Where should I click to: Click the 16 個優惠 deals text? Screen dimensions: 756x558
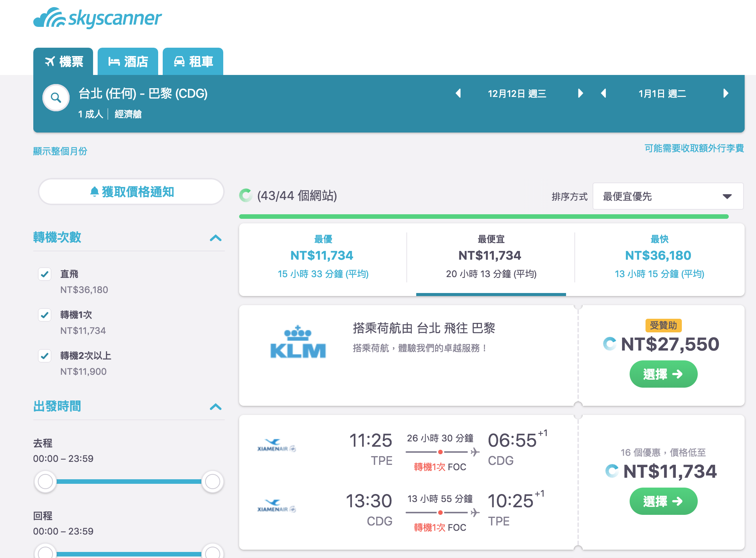coord(663,452)
